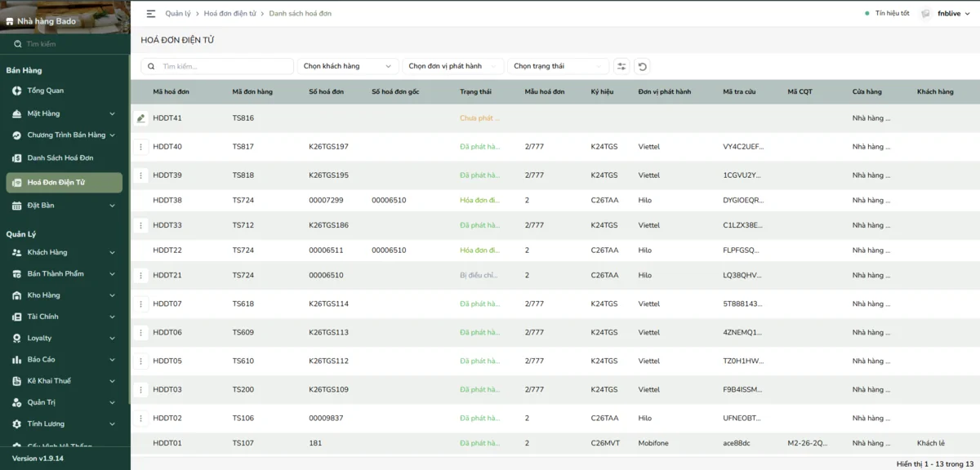Click the Hoá đơn điện tử breadcrumb link
Viewport: 980px width, 470px height.
[x=231, y=13]
